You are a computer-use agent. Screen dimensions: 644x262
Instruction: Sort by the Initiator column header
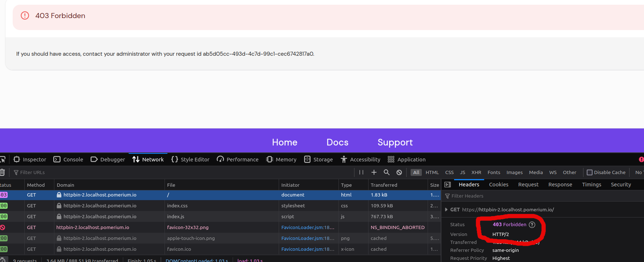click(308, 185)
